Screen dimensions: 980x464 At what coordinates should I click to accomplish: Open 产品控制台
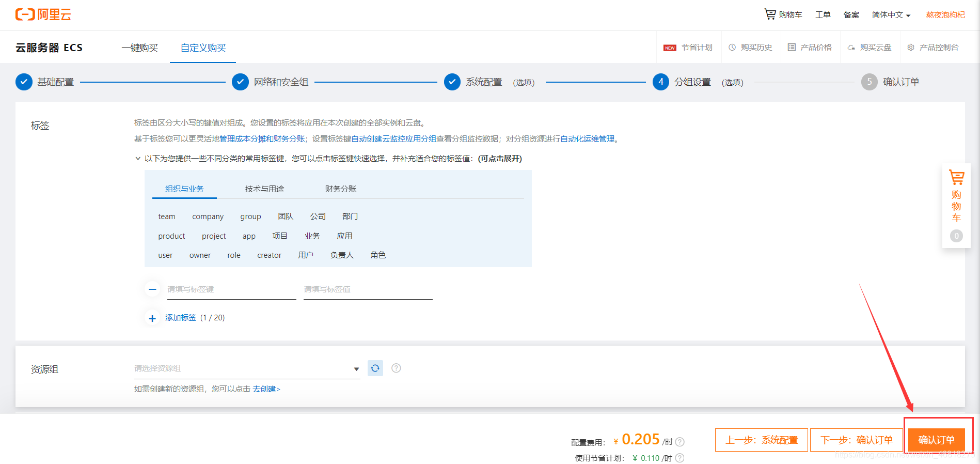(x=933, y=48)
